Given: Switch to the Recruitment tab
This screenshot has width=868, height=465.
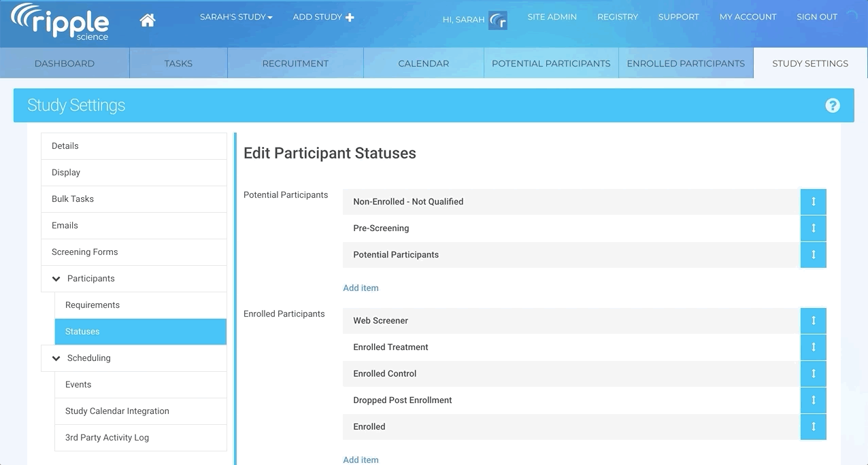Looking at the screenshot, I should click(x=295, y=63).
